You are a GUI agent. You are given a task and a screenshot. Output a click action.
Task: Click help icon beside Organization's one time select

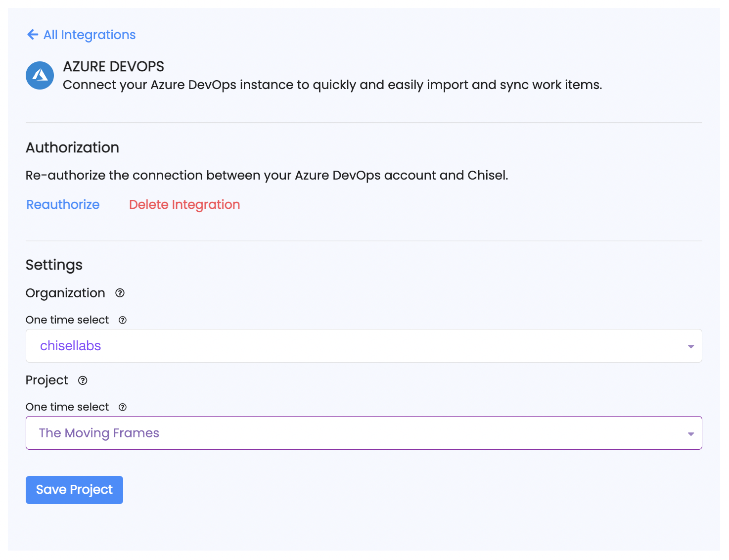[123, 320]
